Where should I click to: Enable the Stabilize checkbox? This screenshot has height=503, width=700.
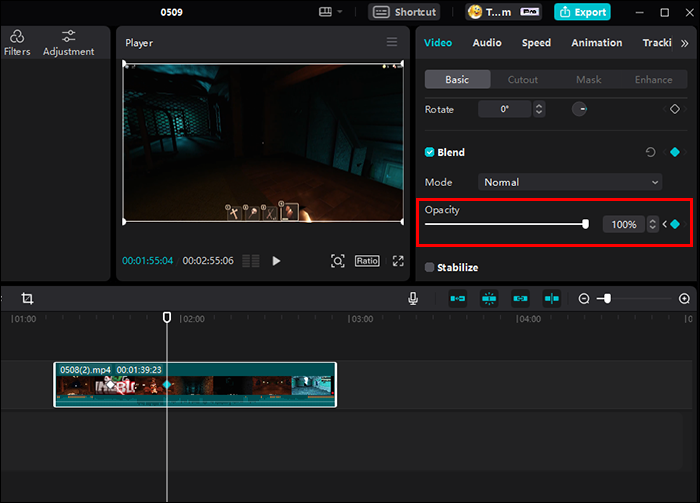click(x=429, y=268)
